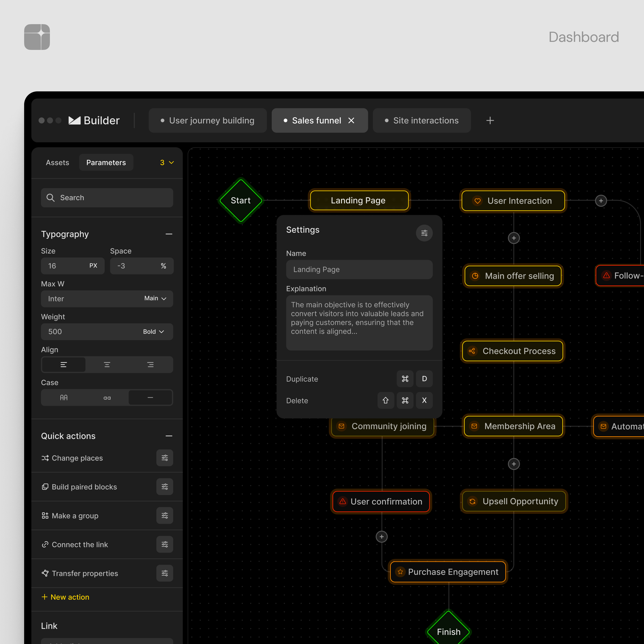Toggle center text alignment
Screen dimensions: 644x644
[107, 364]
